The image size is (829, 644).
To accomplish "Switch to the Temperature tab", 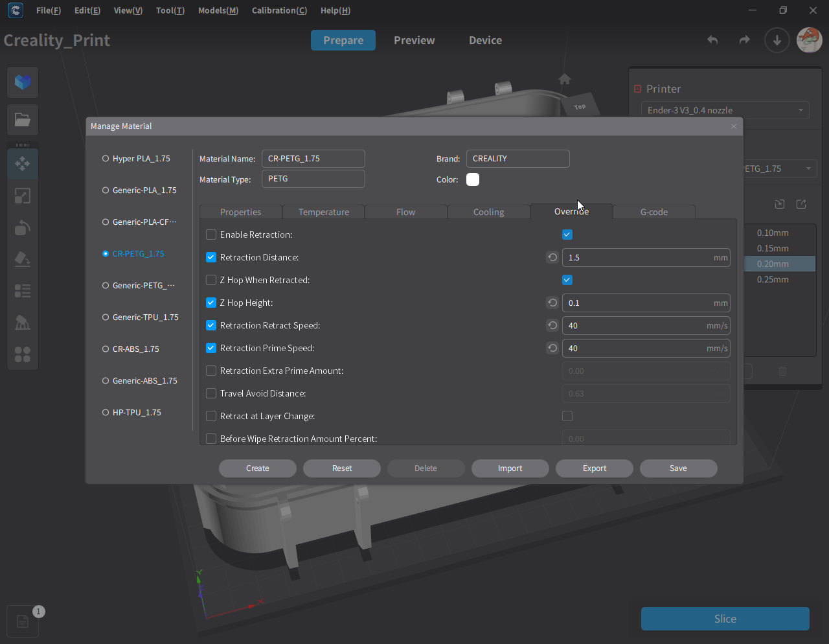I will point(324,212).
